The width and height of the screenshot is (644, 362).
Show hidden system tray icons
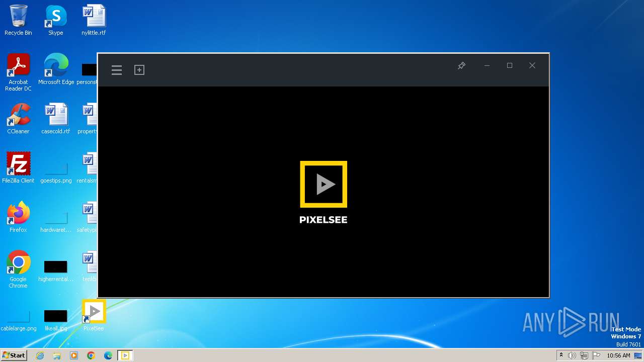click(561, 355)
